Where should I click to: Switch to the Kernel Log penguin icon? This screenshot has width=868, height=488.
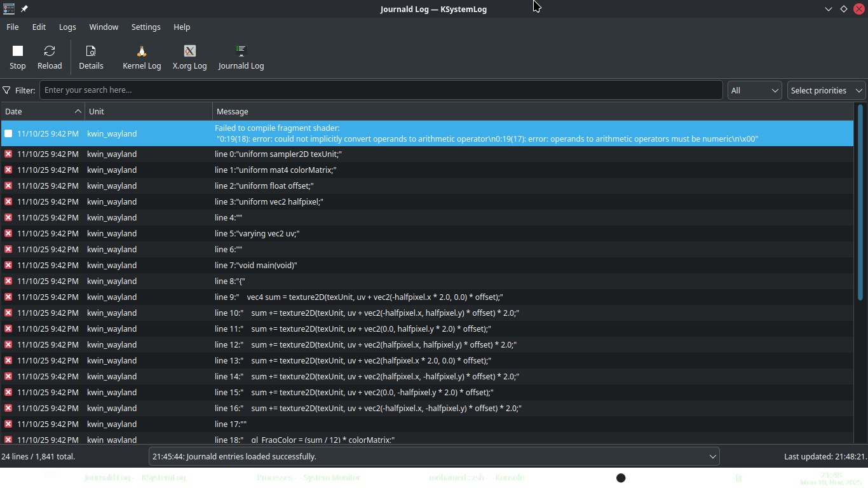click(142, 51)
